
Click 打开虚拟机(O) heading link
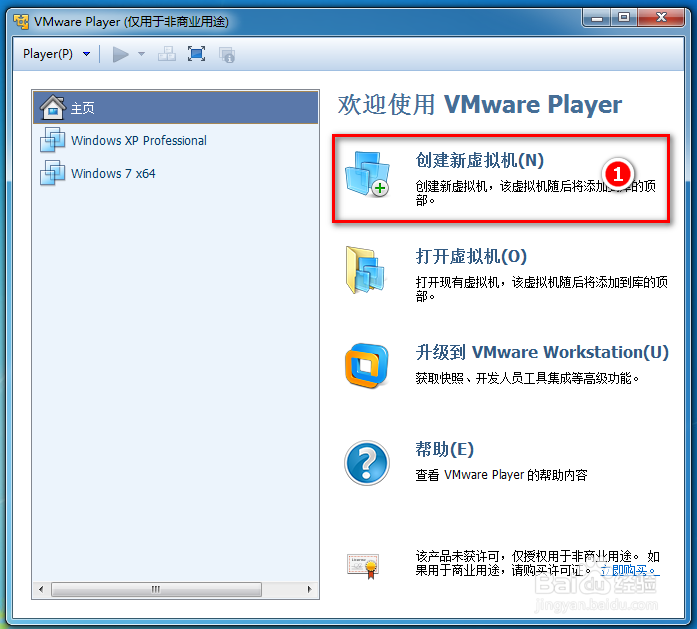[x=471, y=256]
